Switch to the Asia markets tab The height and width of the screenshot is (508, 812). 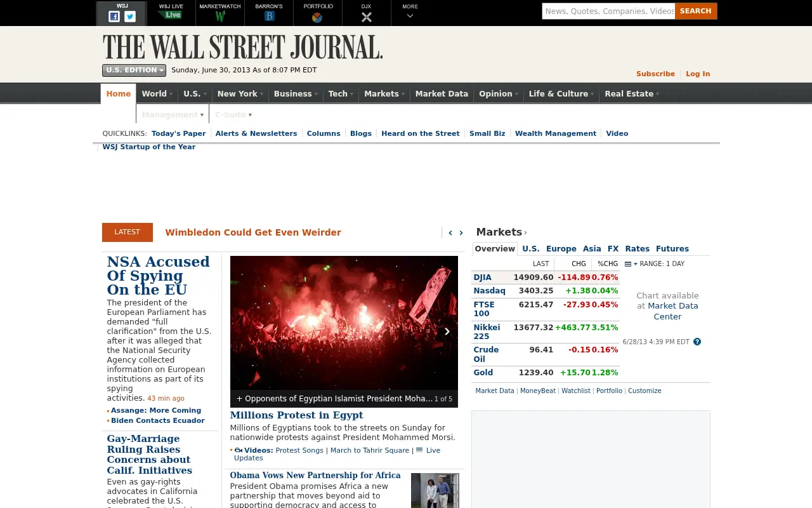pos(592,249)
